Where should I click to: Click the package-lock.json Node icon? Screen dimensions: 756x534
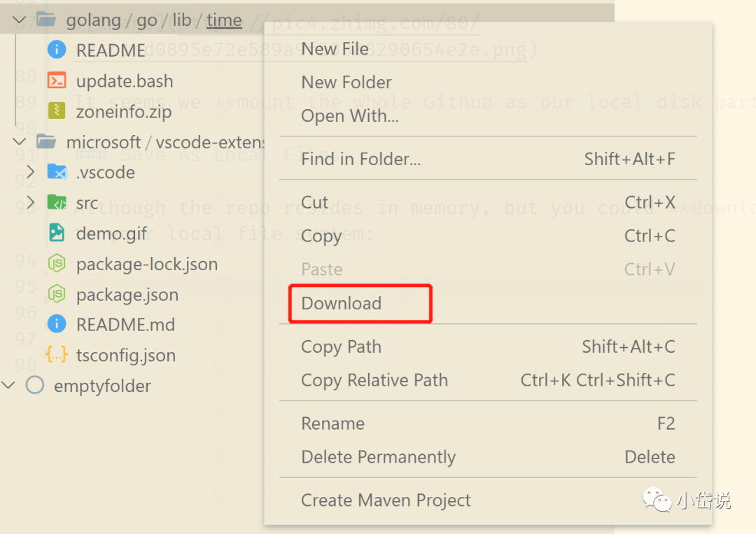pyautogui.click(x=57, y=264)
